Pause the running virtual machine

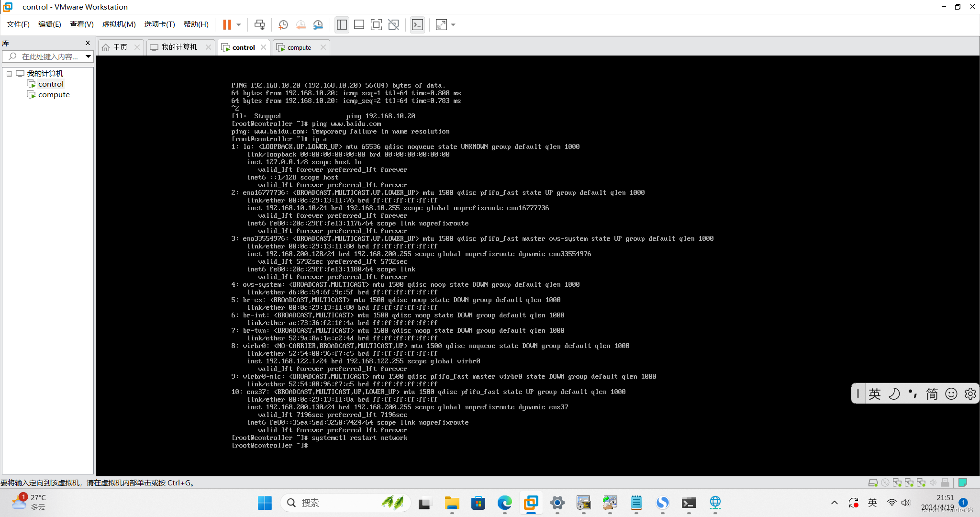click(227, 24)
